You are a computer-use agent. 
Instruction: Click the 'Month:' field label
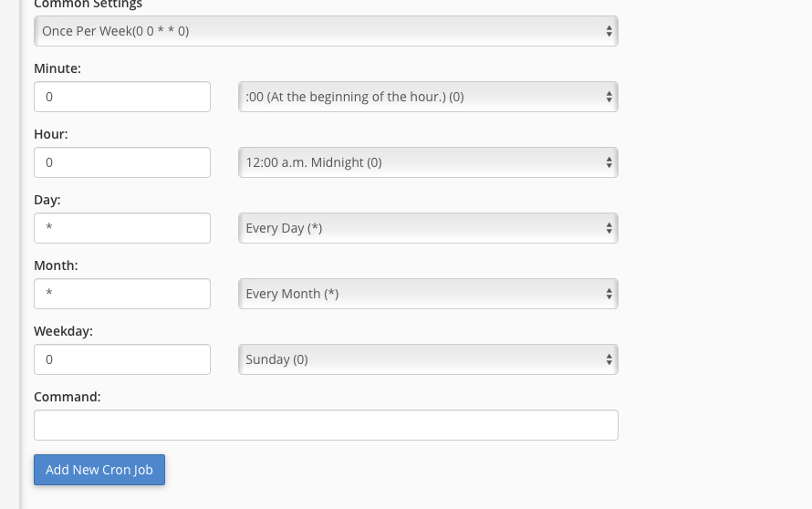pos(56,265)
